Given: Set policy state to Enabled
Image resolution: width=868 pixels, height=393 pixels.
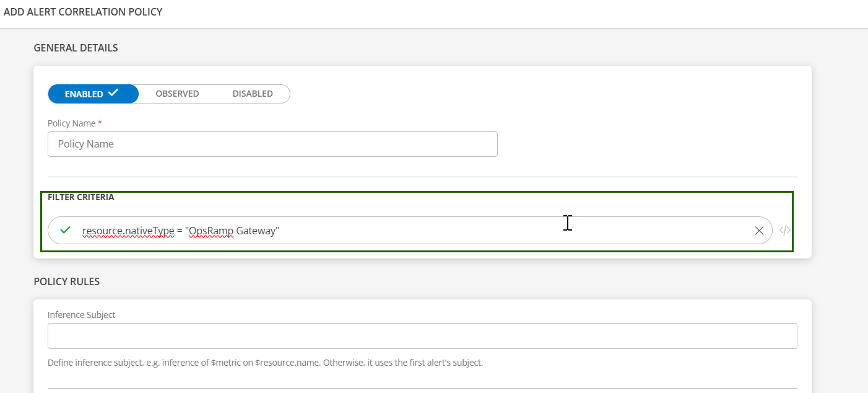Looking at the screenshot, I should pyautogui.click(x=93, y=94).
